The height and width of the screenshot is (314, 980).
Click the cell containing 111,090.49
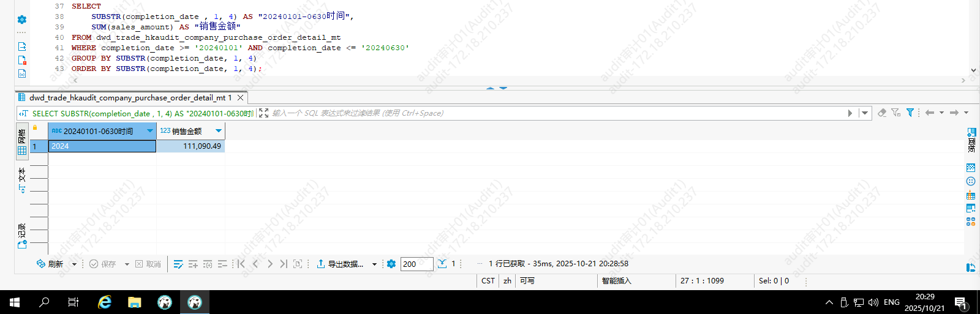click(x=191, y=146)
